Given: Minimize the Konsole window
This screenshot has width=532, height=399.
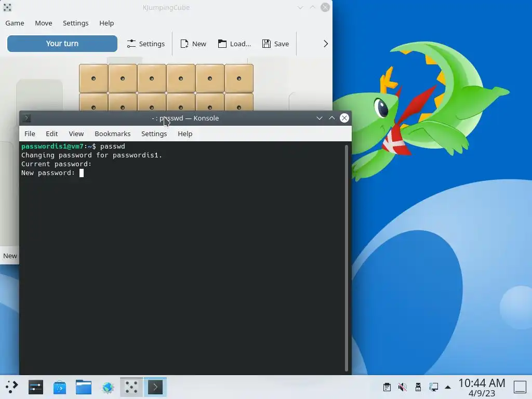Looking at the screenshot, I should 320,118.
